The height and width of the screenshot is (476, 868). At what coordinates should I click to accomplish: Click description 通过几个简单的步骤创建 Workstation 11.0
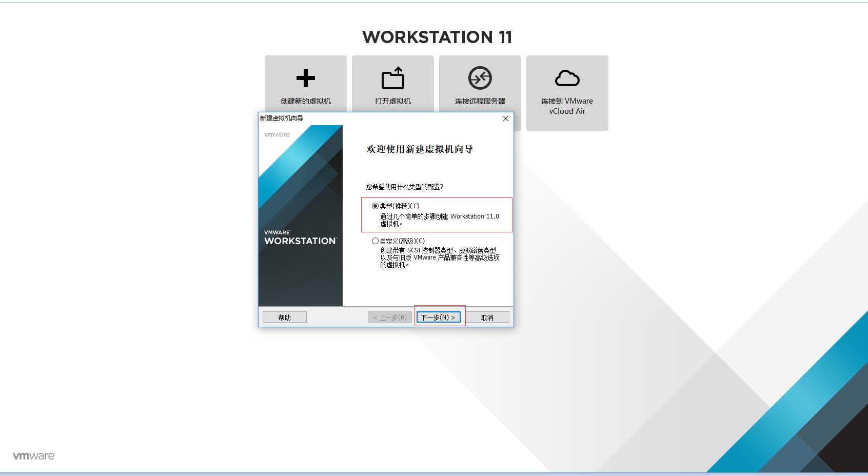440,220
